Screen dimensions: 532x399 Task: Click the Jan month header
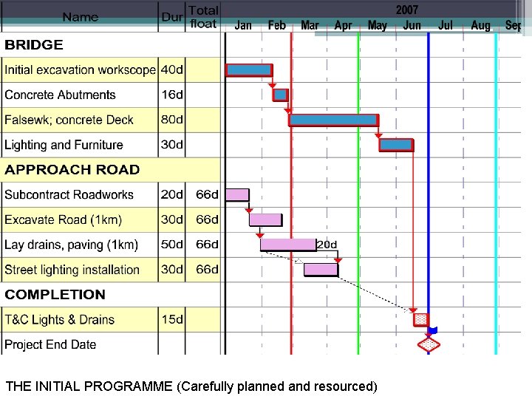point(243,25)
